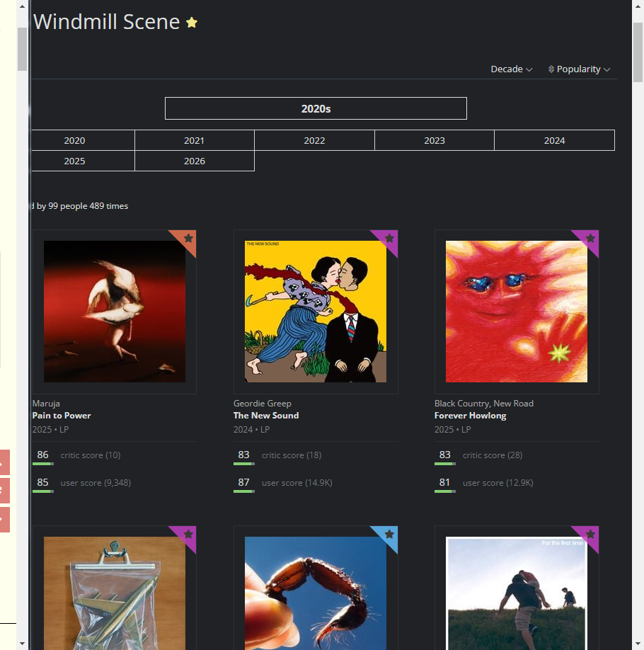Image resolution: width=644 pixels, height=650 pixels.
Task: Click The New Sound album artwork
Action: point(316,312)
